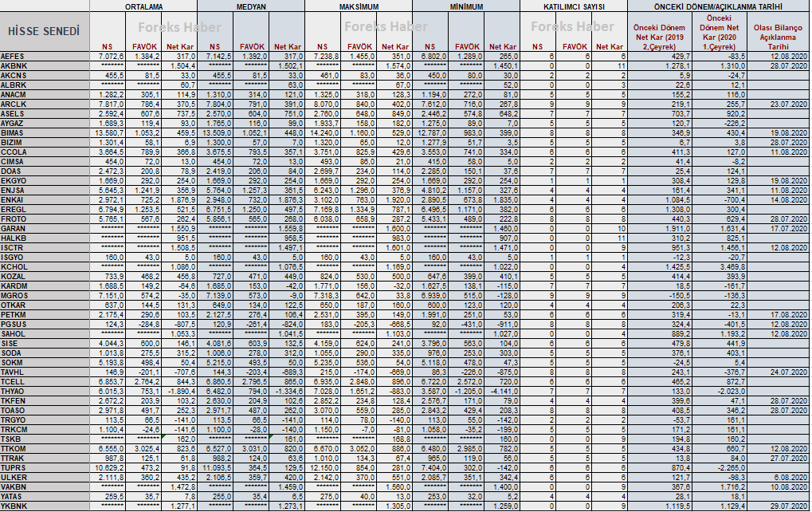This screenshot has width=812, height=512.
Task: Click the 23.07.2020 date in ARCLK row
Action: tap(789, 104)
